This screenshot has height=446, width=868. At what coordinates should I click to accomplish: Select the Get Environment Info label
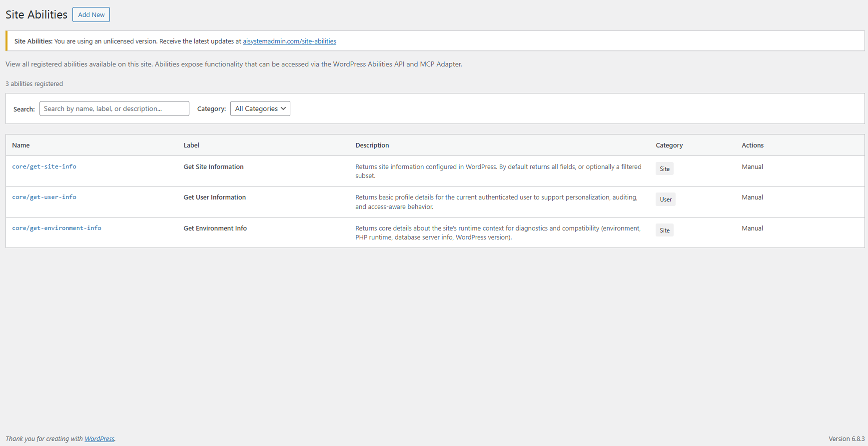pos(215,228)
